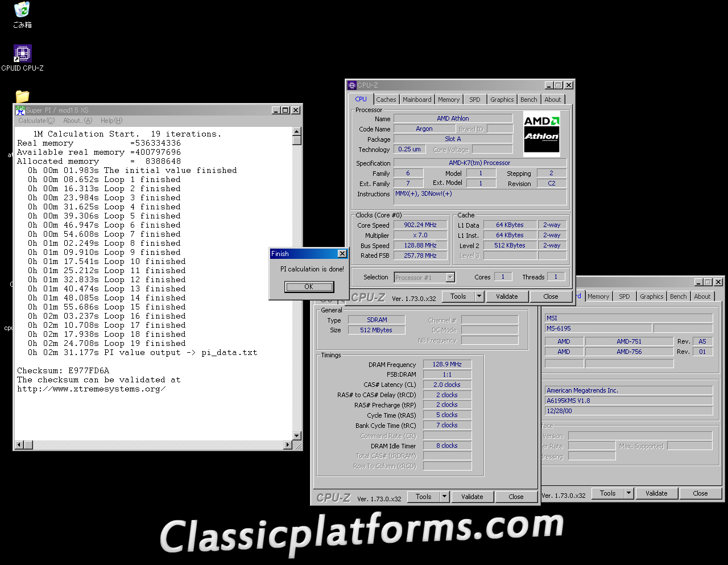This screenshot has width=728, height=565.
Task: Click Close button in the Memory window
Action: click(x=516, y=497)
